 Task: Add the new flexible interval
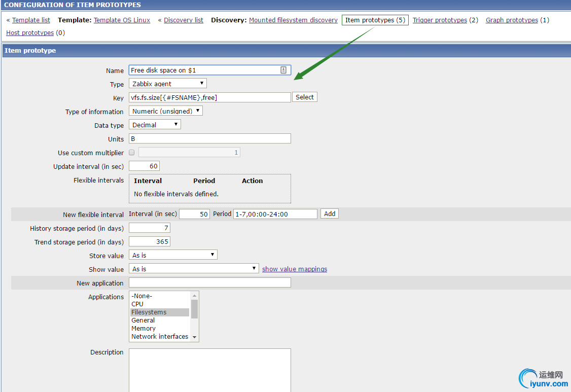coord(330,214)
